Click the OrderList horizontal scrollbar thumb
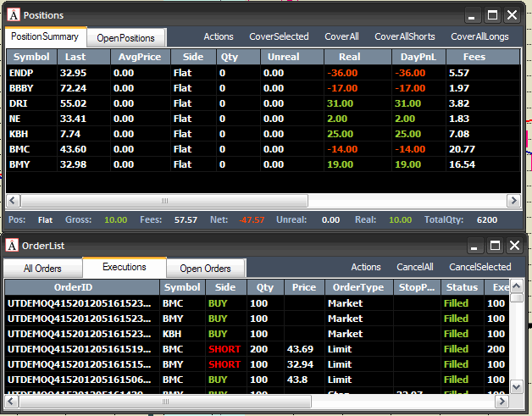Screen dimensions: 532x416 click(x=165, y=402)
